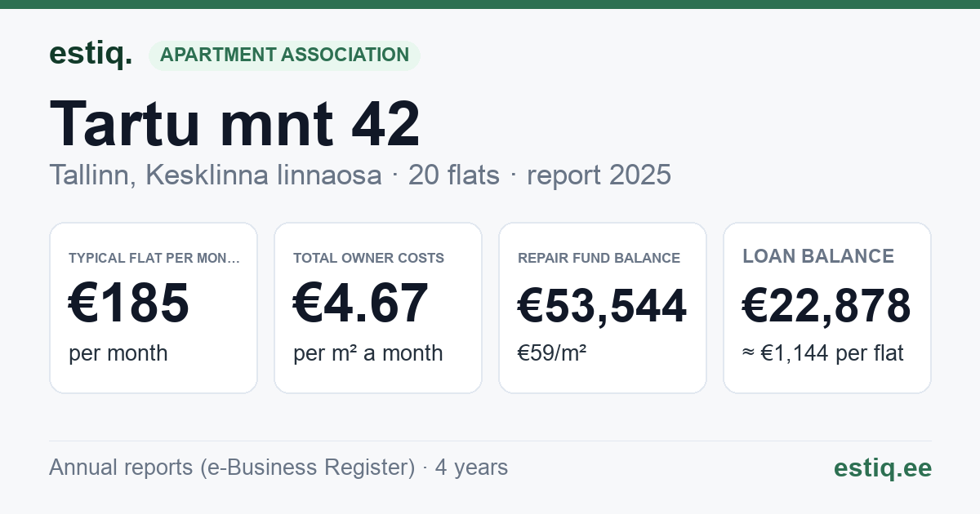Click the 'per m² a month' caption
980x514 pixels.
point(368,353)
